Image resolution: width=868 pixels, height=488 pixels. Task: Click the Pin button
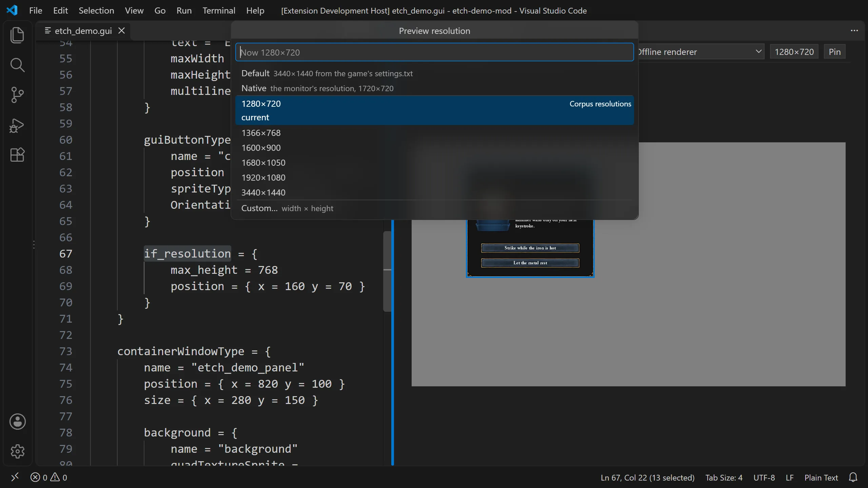pos(834,52)
